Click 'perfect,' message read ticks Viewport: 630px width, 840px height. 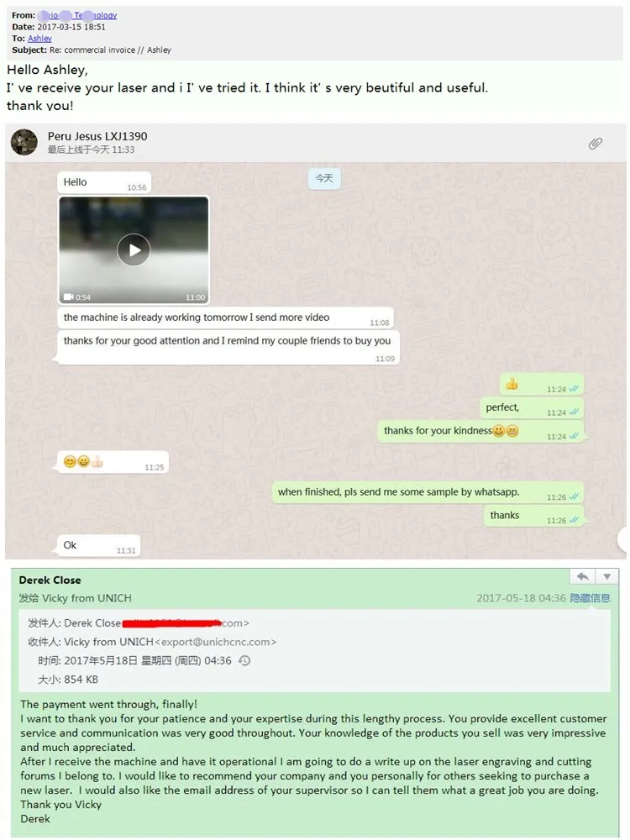pos(574,412)
